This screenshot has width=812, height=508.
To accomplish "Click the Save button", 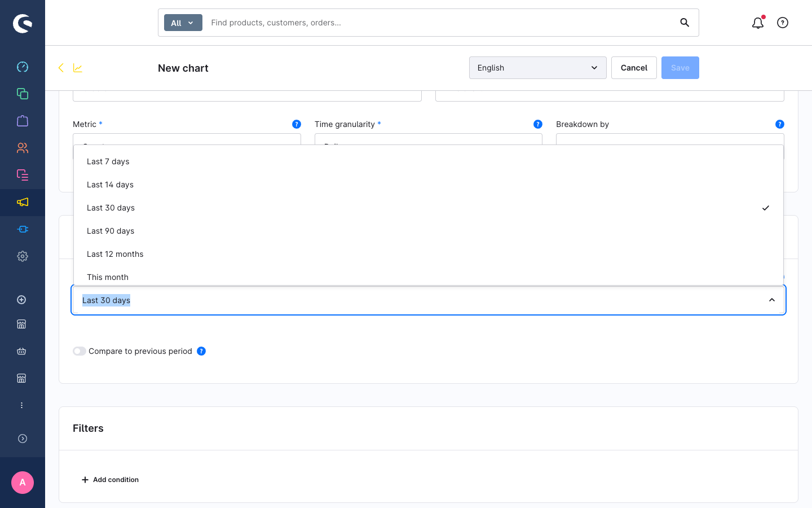I will point(680,68).
